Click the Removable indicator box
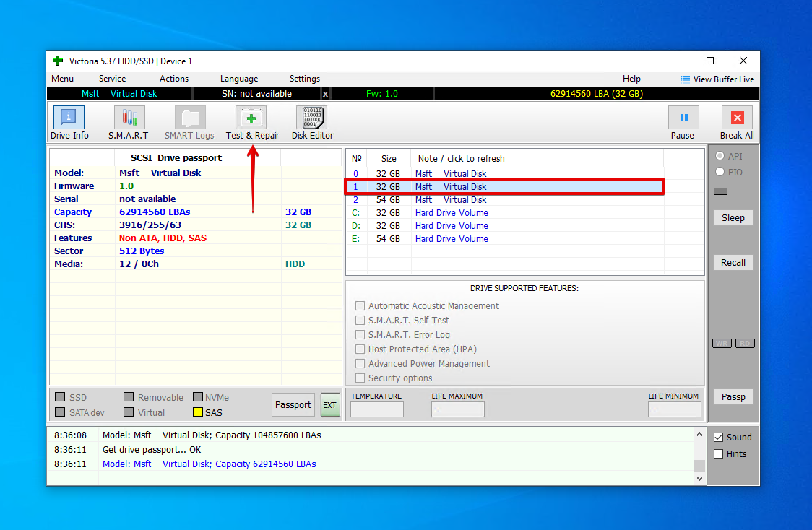Viewport: 812px width, 530px height. (129, 397)
